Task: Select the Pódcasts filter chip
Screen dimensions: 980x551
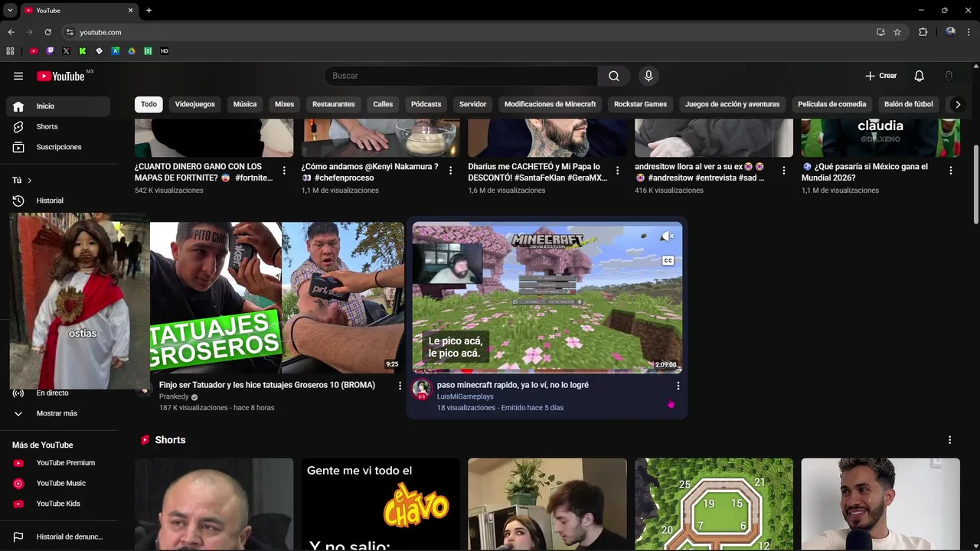Action: [x=426, y=104]
